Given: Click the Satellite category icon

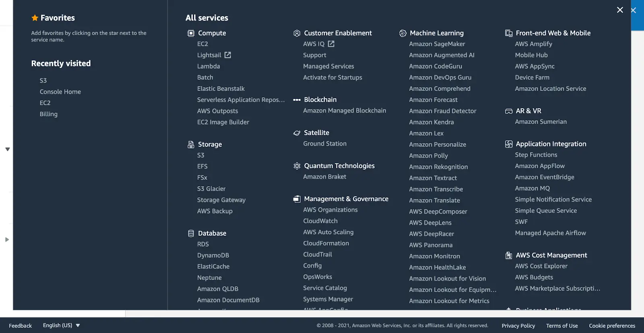Looking at the screenshot, I should pyautogui.click(x=297, y=133).
